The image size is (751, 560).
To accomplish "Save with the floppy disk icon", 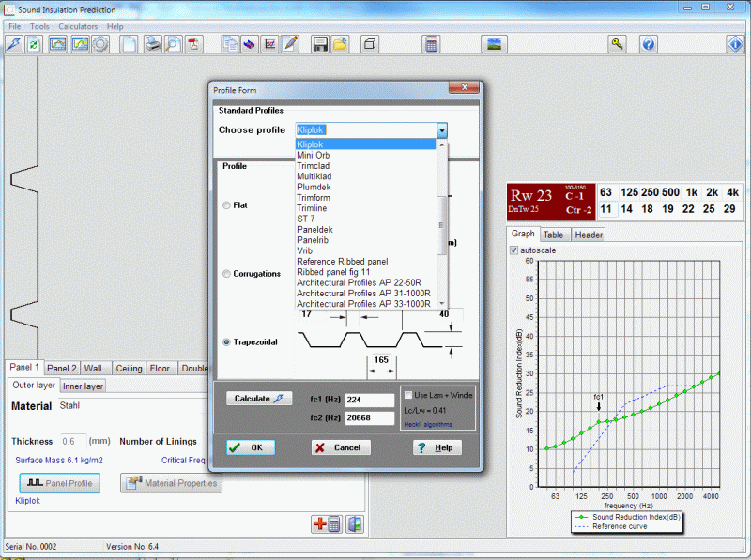I will 320,44.
